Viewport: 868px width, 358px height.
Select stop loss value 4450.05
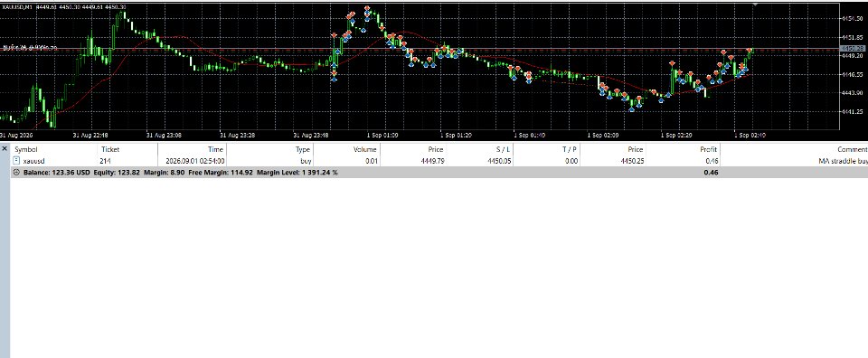pyautogui.click(x=499, y=161)
